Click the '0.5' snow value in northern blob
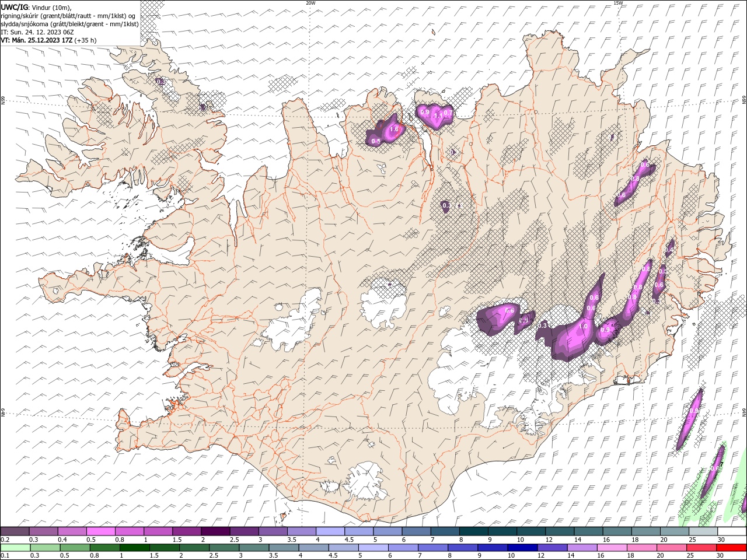Viewport: 747px width, 560px height. [x=376, y=141]
